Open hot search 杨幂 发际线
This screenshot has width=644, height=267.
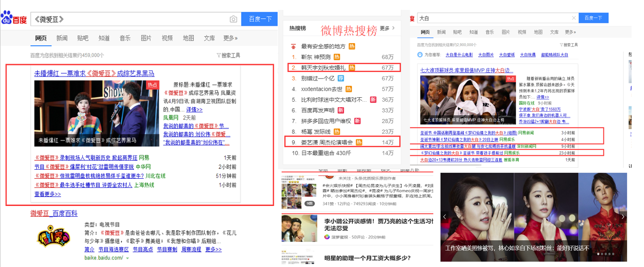(316, 132)
